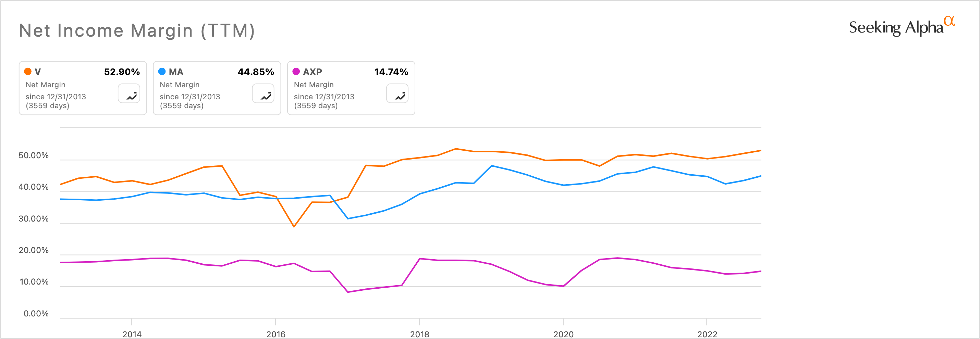The width and height of the screenshot is (980, 339).
Task: Click the orange V series color dot
Action: pyautogui.click(x=28, y=72)
